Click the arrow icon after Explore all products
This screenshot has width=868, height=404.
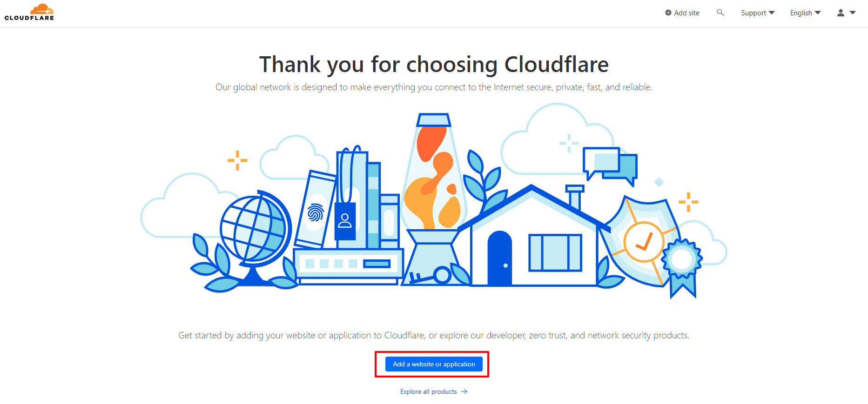pos(464,391)
